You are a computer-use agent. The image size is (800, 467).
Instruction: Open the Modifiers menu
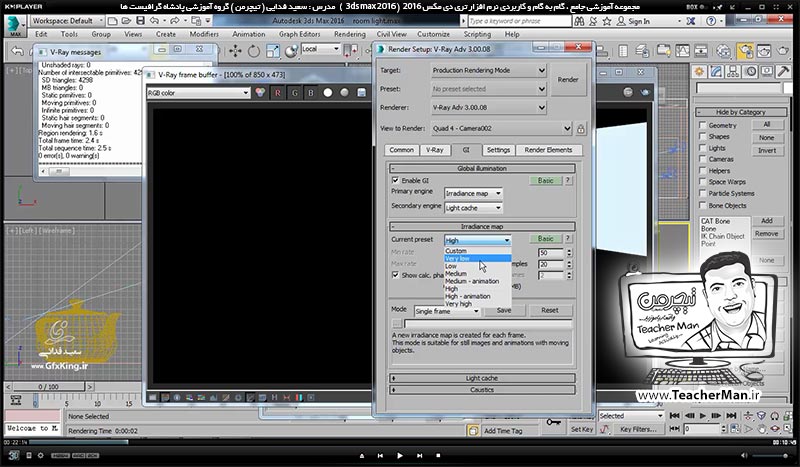[x=204, y=34]
